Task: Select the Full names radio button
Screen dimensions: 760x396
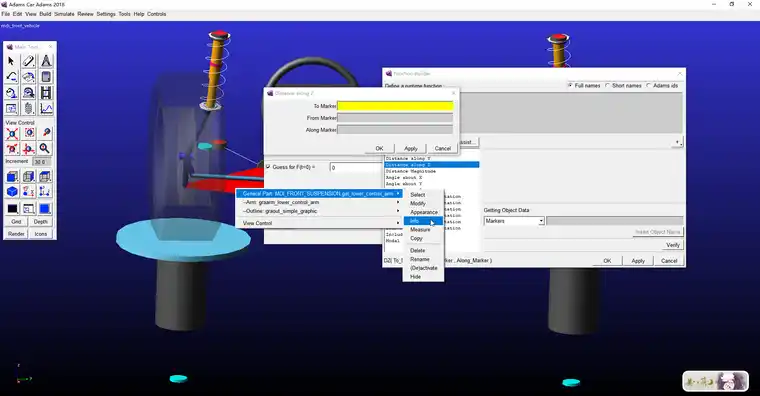Action: [x=570, y=86]
